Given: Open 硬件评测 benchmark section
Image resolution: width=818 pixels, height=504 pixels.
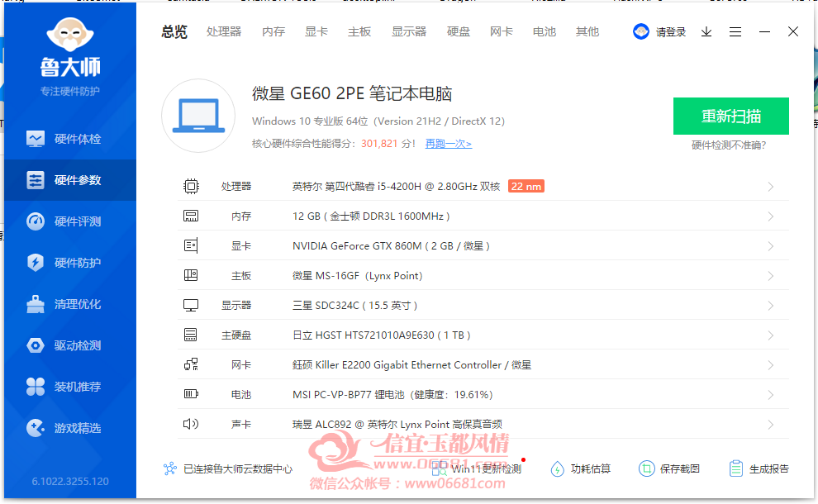Looking at the screenshot, I should (x=70, y=221).
